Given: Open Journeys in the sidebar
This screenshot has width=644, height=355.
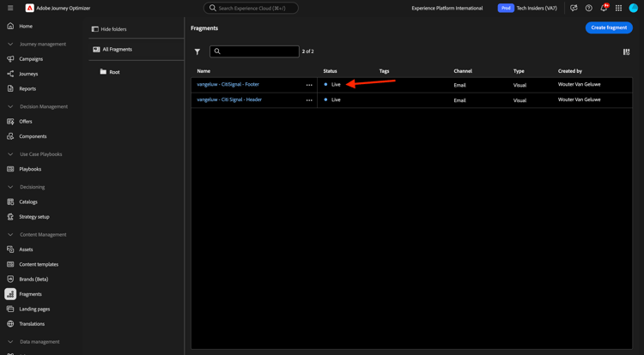Looking at the screenshot, I should (28, 74).
